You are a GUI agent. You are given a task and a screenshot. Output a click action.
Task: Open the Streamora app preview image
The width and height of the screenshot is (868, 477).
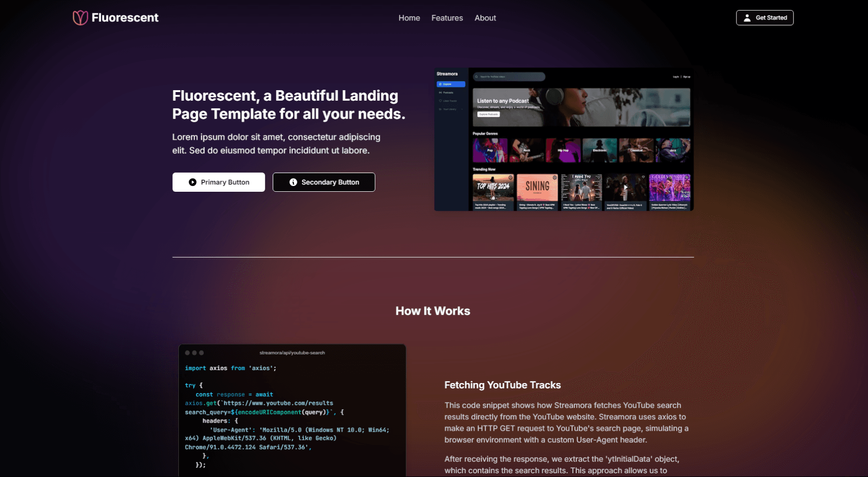[x=564, y=139]
